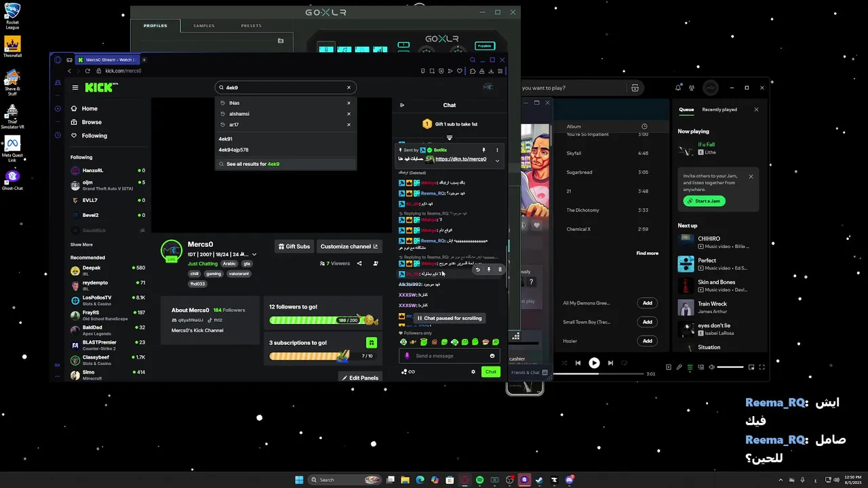Select the Spotify Queue tab
Image resolution: width=868 pixels, height=488 pixels.
[686, 109]
